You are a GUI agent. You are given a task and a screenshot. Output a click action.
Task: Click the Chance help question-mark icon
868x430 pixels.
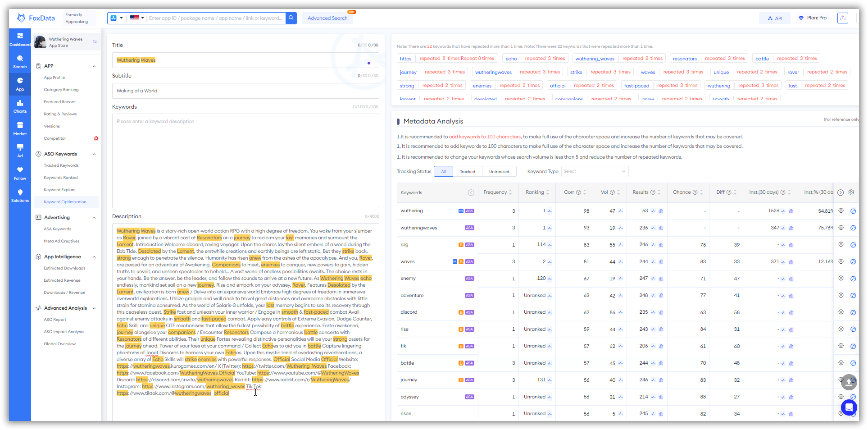(x=695, y=192)
